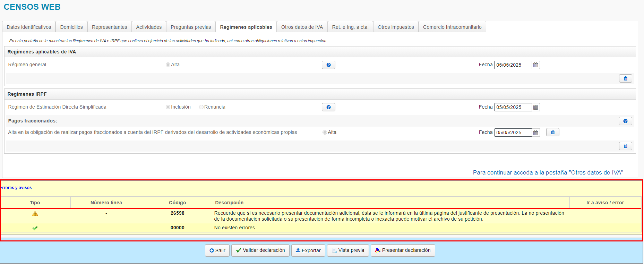Delete the pagos fraccionados obligation row
644x264 pixels.
[552, 132]
